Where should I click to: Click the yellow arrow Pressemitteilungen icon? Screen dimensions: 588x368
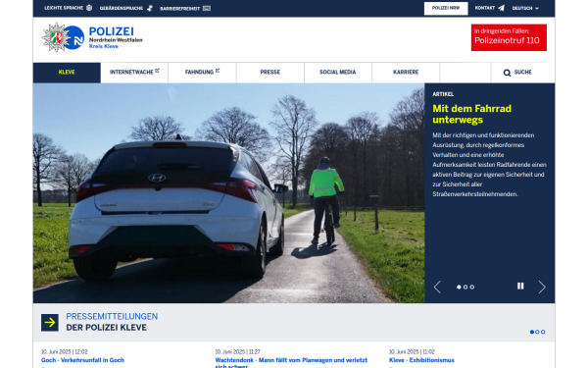point(50,323)
